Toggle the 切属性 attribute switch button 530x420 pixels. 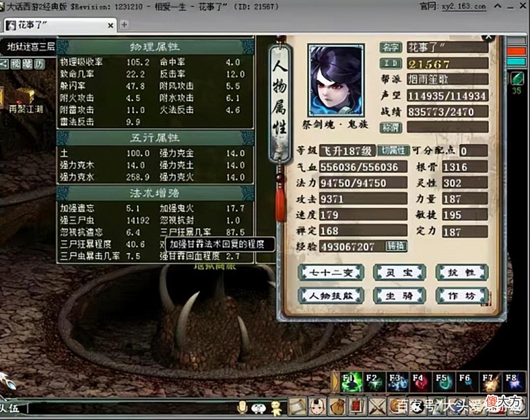pos(394,150)
